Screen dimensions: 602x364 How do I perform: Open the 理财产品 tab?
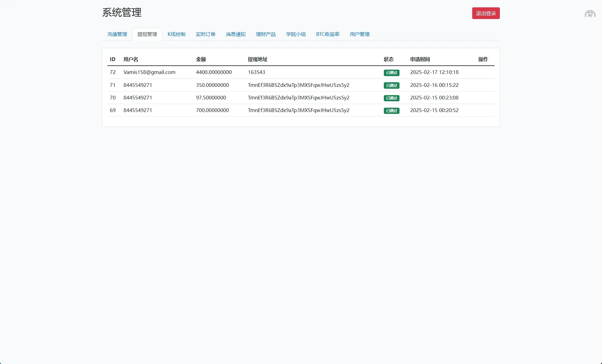pos(266,34)
